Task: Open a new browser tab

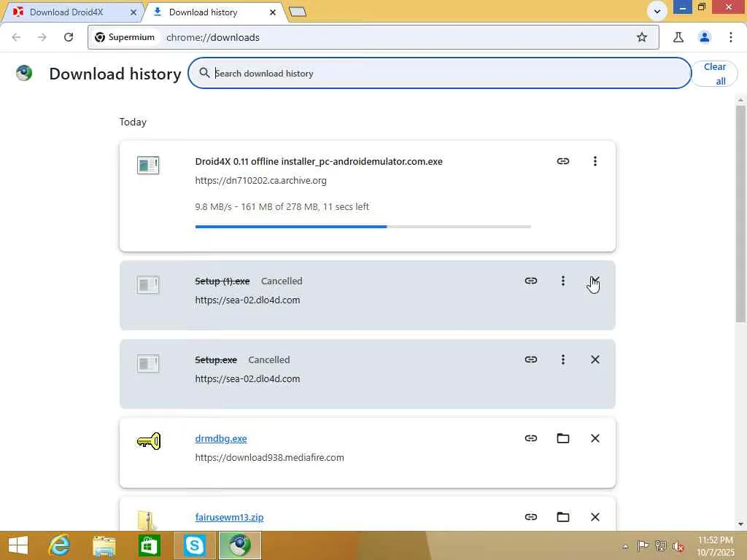Action: tap(298, 12)
